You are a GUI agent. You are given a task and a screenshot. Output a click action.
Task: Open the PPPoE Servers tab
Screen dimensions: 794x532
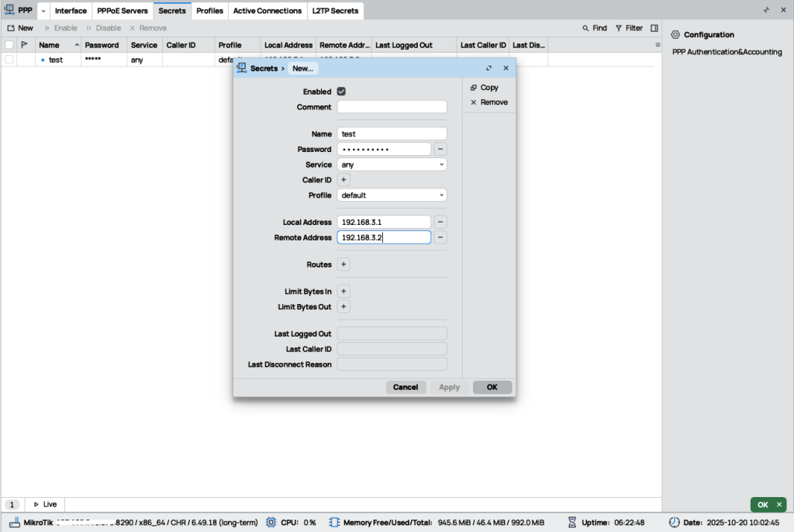point(122,11)
